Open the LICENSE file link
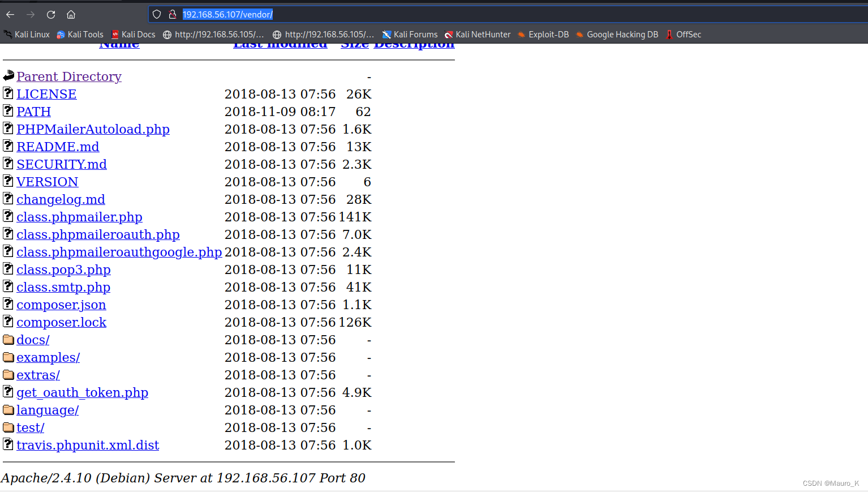Screen dimensions: 868x492 point(46,94)
